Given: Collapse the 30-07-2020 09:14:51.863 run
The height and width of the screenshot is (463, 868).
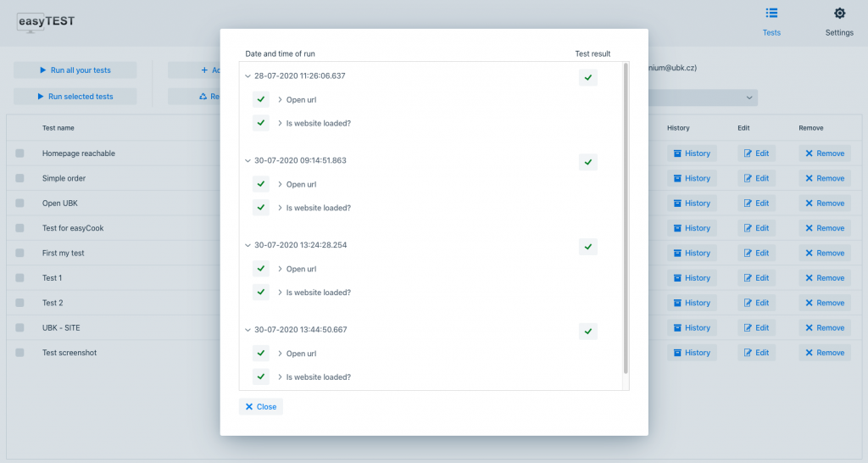Looking at the screenshot, I should [248, 160].
